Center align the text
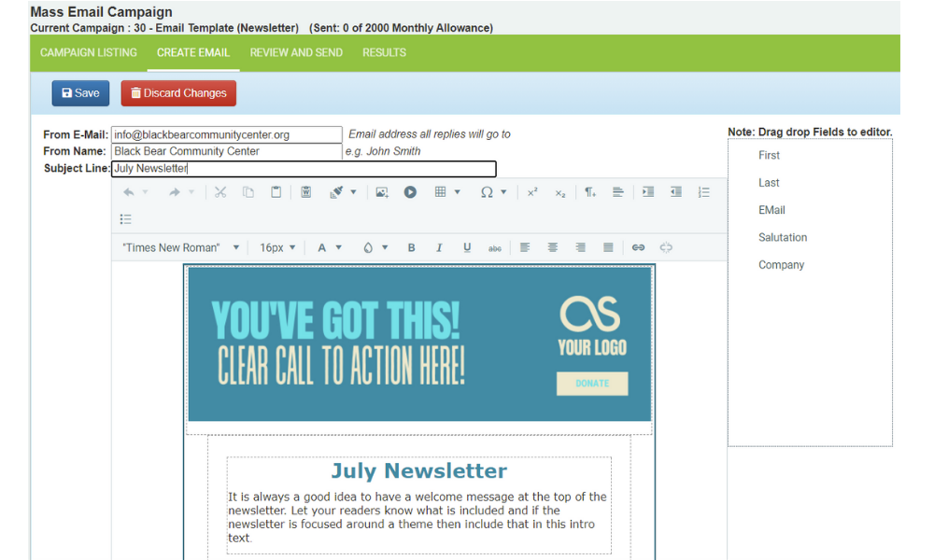Image resolution: width=934 pixels, height=560 pixels. point(553,247)
